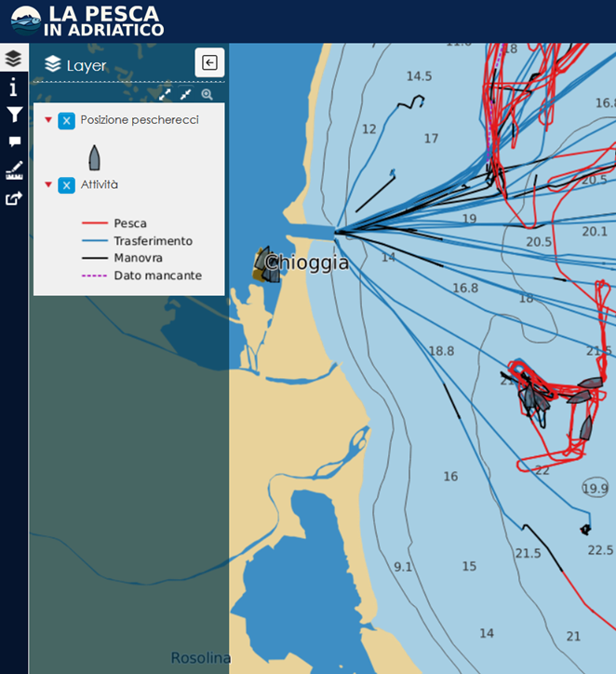Click the share export icon
This screenshot has width=616, height=674.
14,198
